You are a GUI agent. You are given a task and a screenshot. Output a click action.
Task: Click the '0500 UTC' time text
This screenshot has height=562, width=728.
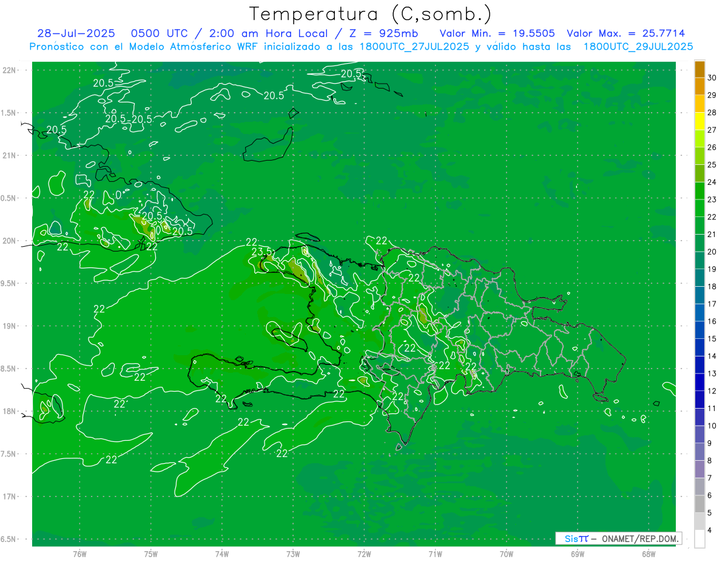point(161,33)
